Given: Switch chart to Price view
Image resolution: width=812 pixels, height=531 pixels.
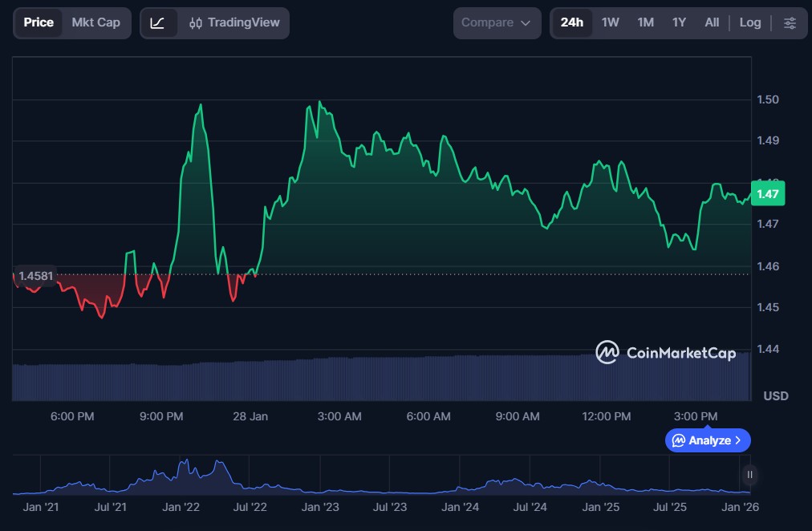Looking at the screenshot, I should pos(39,22).
